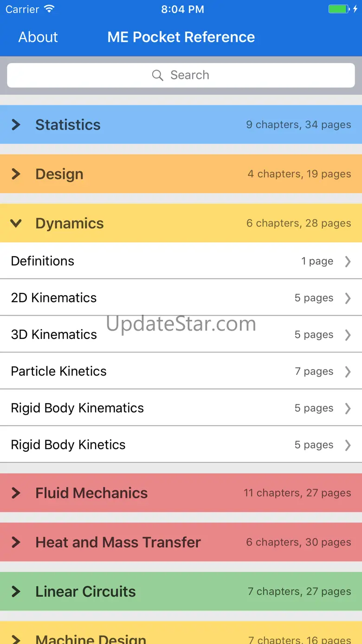
Task: Expand Heat and Mass Transfer chevron
Action: [16, 542]
